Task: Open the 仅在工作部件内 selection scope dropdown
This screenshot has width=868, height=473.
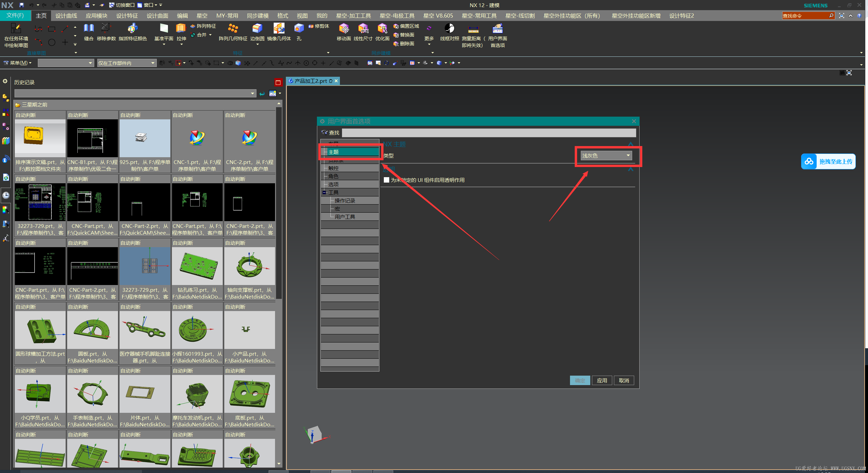Action: 126,63
